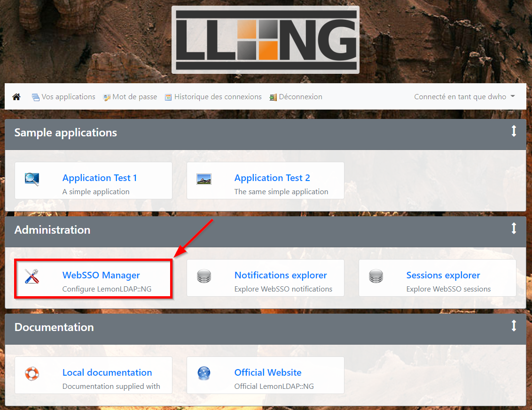Click the Sessions explorer database icon
532x410 pixels.
coord(376,276)
